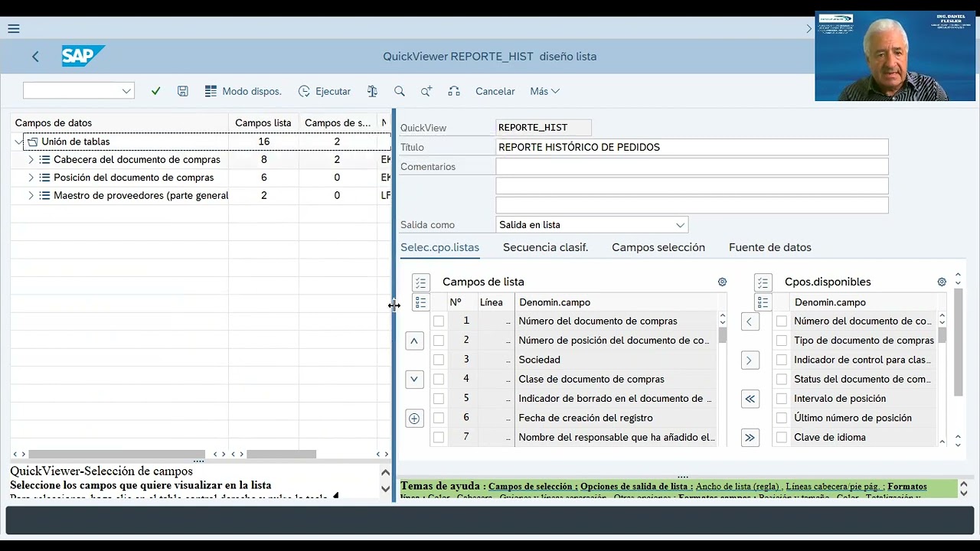Check Tipo de documento de compras available field
This screenshot has width=980, height=551.
click(782, 341)
